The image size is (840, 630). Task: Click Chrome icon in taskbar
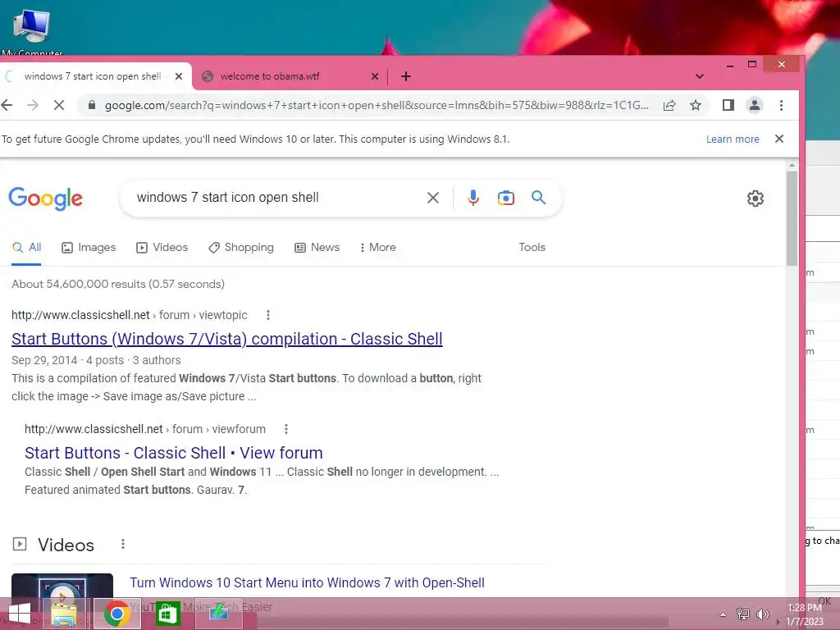[116, 614]
